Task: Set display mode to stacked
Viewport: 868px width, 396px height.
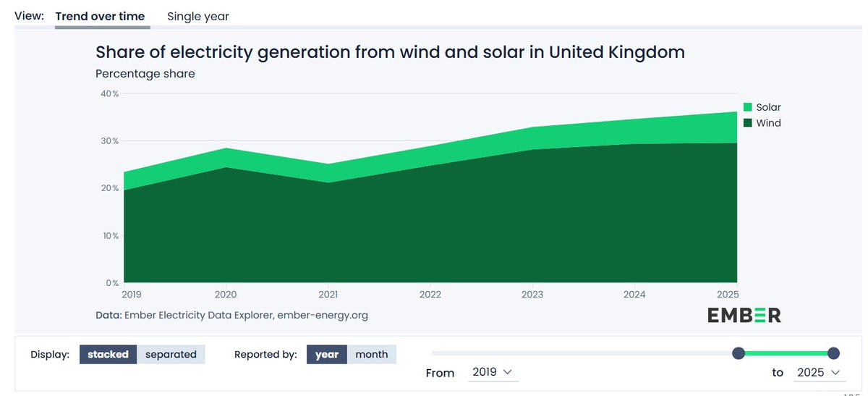Action: (108, 354)
